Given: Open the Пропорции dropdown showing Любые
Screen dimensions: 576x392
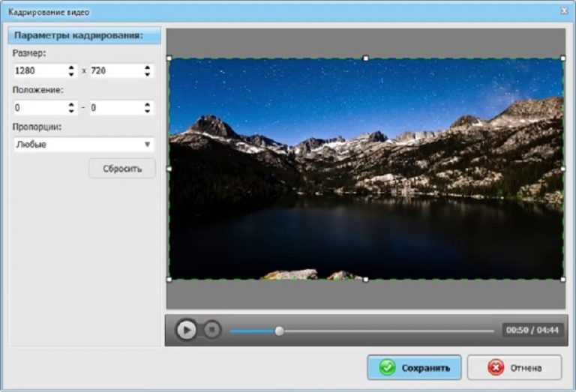Looking at the screenshot, I should 84,144.
